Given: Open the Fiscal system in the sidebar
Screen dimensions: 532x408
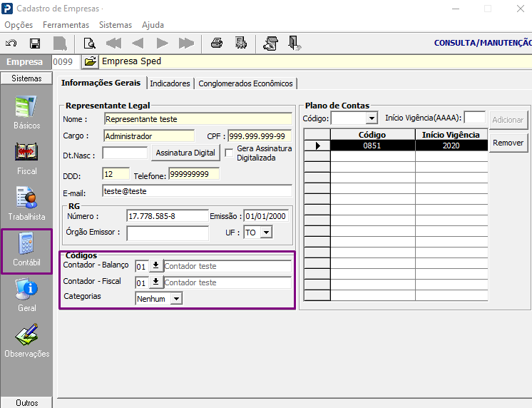Looking at the screenshot, I should [x=26, y=158].
